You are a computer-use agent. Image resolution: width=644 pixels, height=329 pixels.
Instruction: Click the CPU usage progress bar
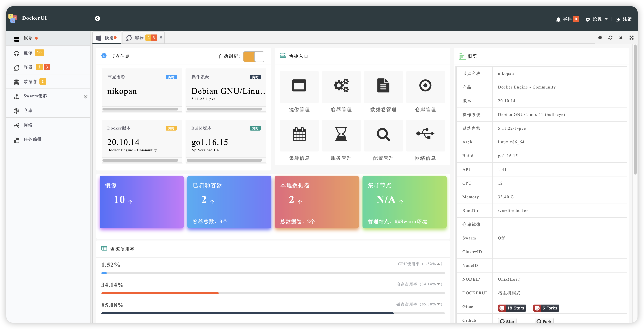[273, 273]
